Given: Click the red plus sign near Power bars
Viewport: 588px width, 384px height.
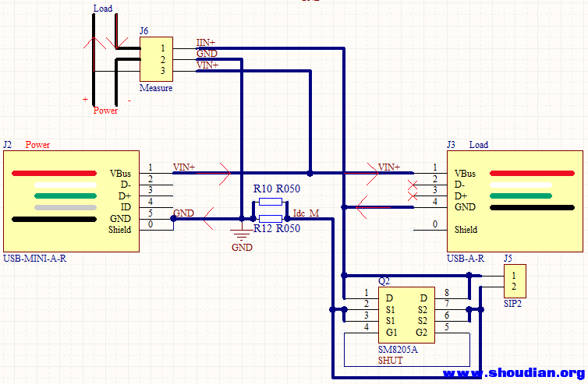Looking at the screenshot, I should tap(86, 99).
